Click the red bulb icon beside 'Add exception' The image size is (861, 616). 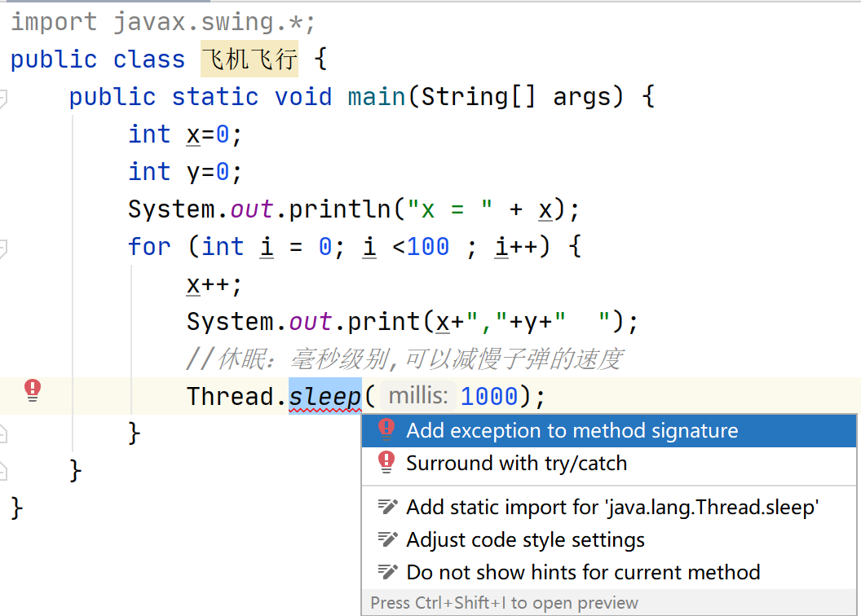[x=386, y=430]
